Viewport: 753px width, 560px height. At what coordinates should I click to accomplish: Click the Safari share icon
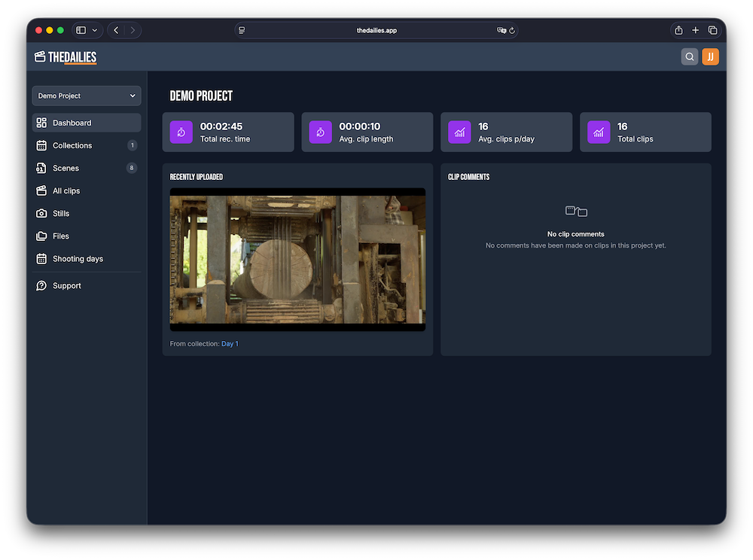678,30
